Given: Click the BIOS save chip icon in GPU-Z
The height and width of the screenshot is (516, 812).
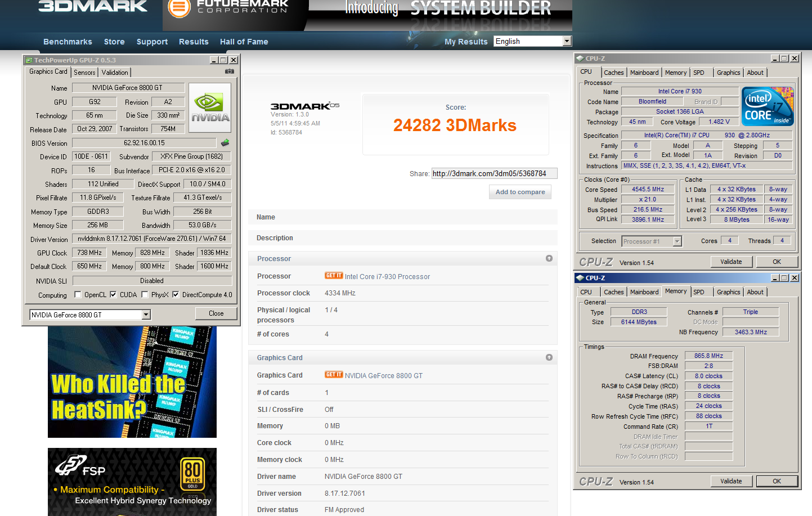Looking at the screenshot, I should pyautogui.click(x=225, y=143).
